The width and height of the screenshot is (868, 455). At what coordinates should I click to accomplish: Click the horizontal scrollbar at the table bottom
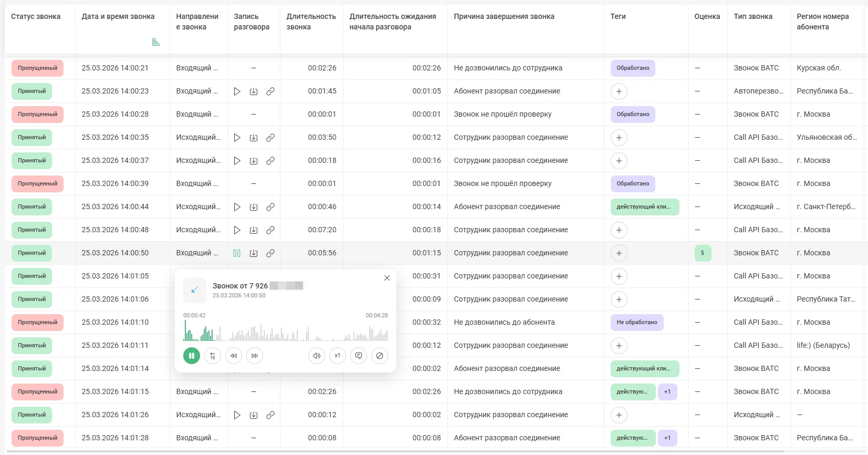[394, 451]
